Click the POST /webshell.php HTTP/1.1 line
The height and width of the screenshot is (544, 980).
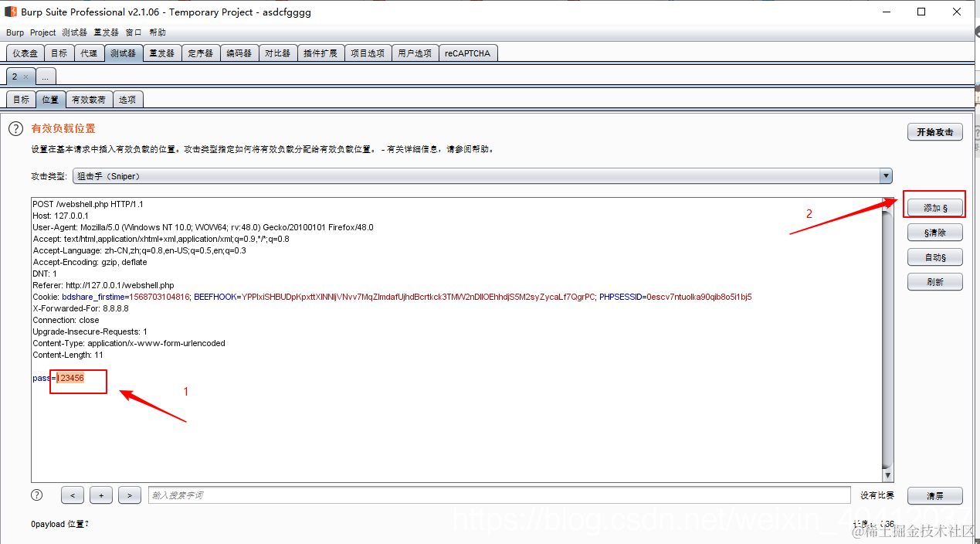pos(88,204)
